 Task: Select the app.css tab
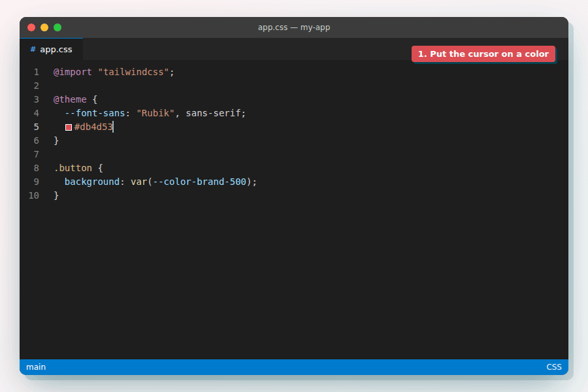[x=52, y=50]
